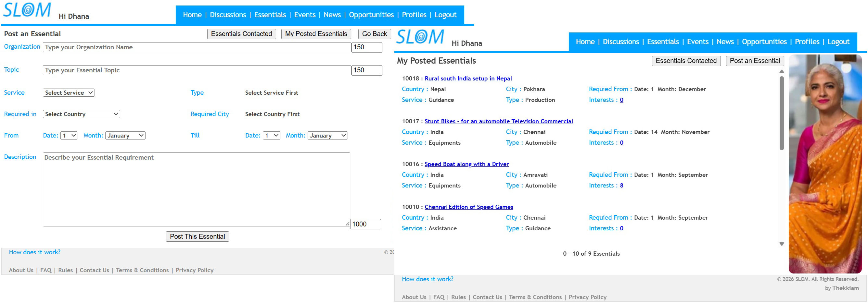Click the Description character counter showing 1000
The image size is (868, 303).
(365, 224)
